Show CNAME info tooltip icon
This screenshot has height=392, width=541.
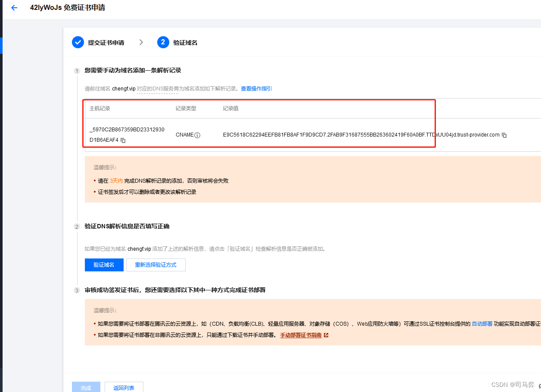coord(197,135)
